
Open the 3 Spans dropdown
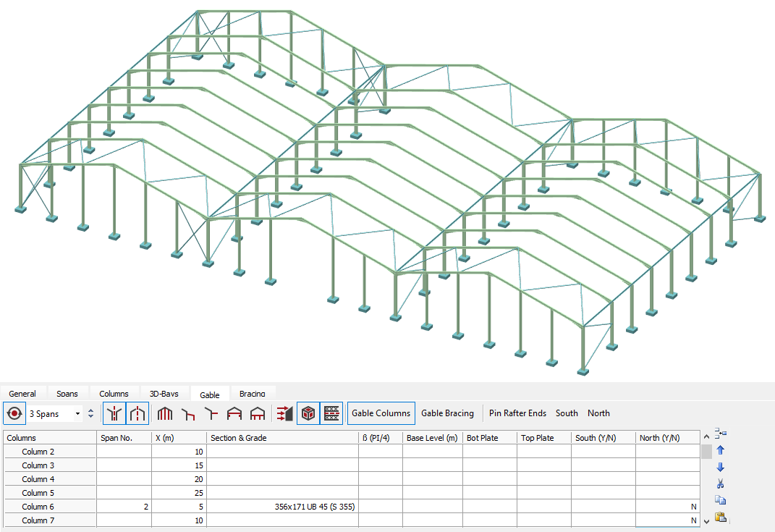tap(77, 414)
